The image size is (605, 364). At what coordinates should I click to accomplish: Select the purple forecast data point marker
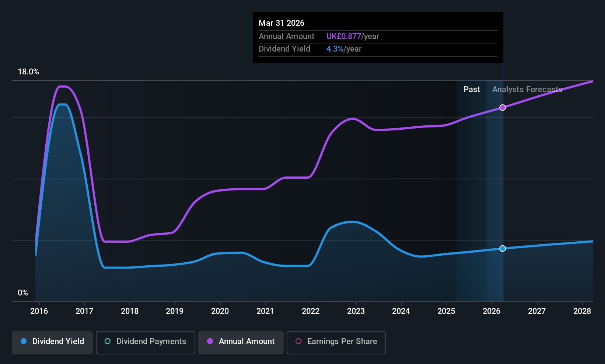click(503, 108)
